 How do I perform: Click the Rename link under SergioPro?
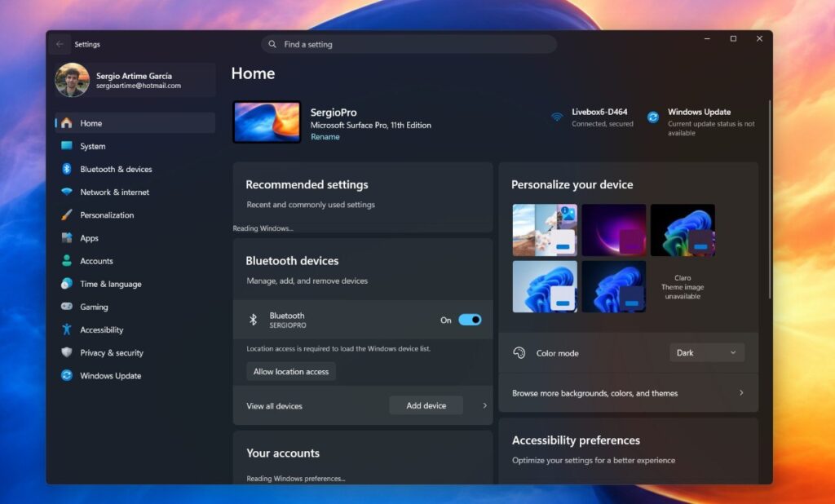(x=325, y=136)
